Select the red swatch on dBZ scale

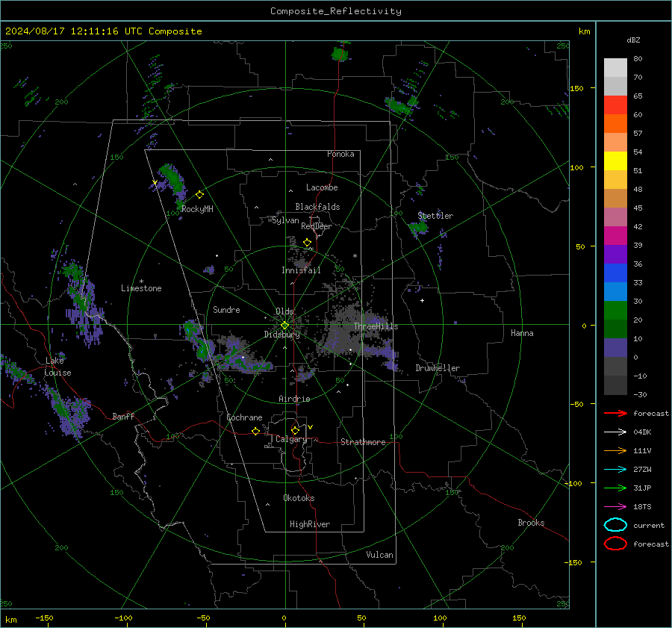tap(615, 105)
